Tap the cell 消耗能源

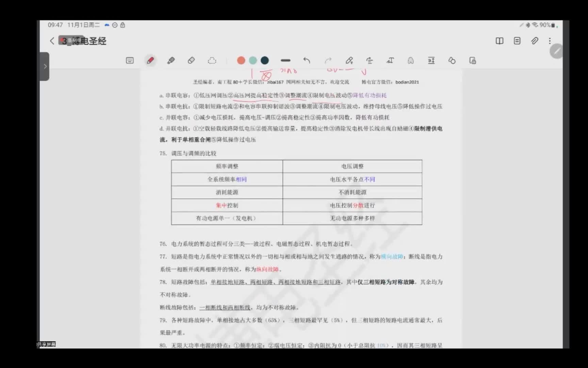(x=227, y=192)
